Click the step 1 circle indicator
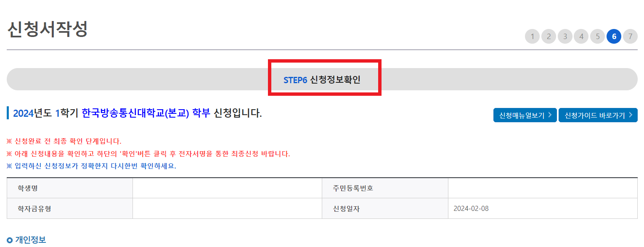Screen dimensions: 644x247 coord(532,37)
